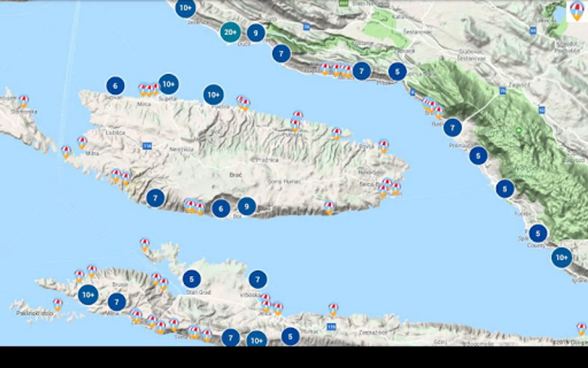588x368 pixels.
Task: Click the Brač island name label
Action: [x=236, y=175]
